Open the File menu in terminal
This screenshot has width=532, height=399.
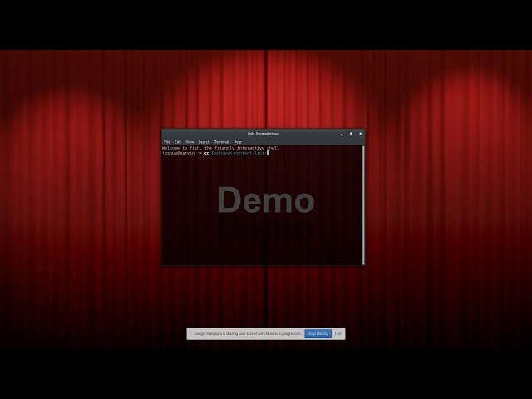(x=167, y=142)
